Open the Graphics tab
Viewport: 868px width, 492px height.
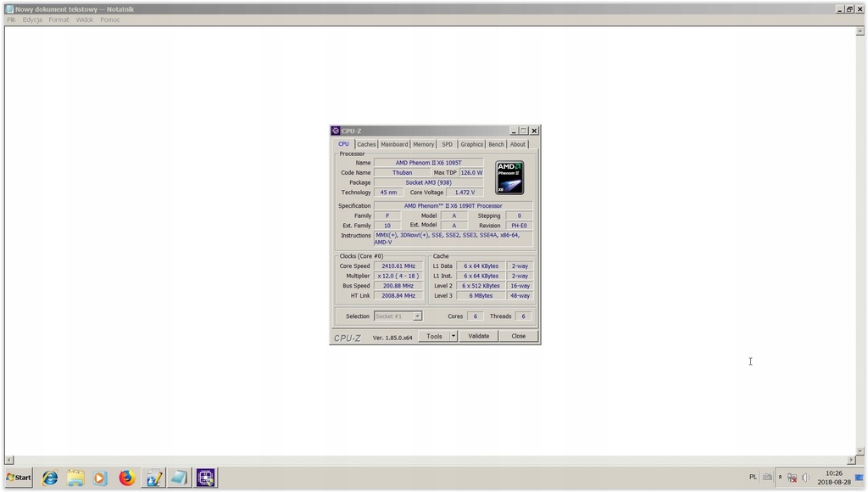(x=471, y=144)
